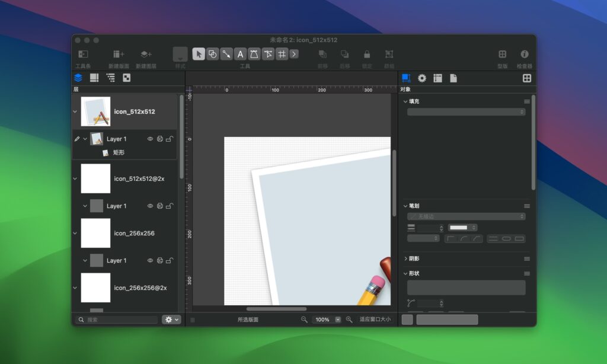Expand the 阴影 (shadow) section
The image size is (607, 364).
pyautogui.click(x=405, y=259)
